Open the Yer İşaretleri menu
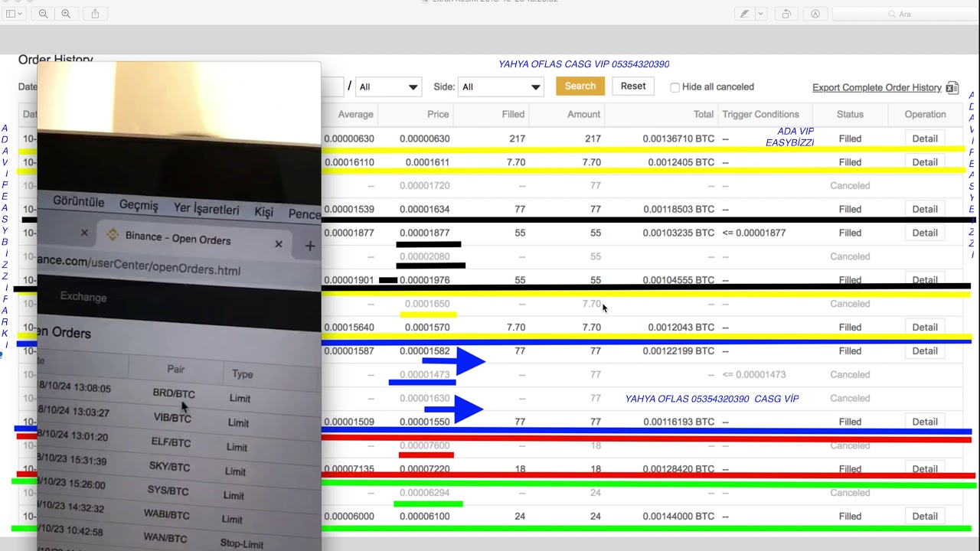This screenshot has width=980, height=551. 206,209
